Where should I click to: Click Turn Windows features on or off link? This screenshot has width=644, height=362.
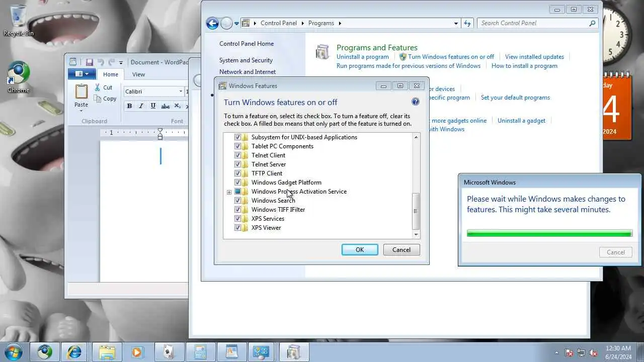point(451,57)
